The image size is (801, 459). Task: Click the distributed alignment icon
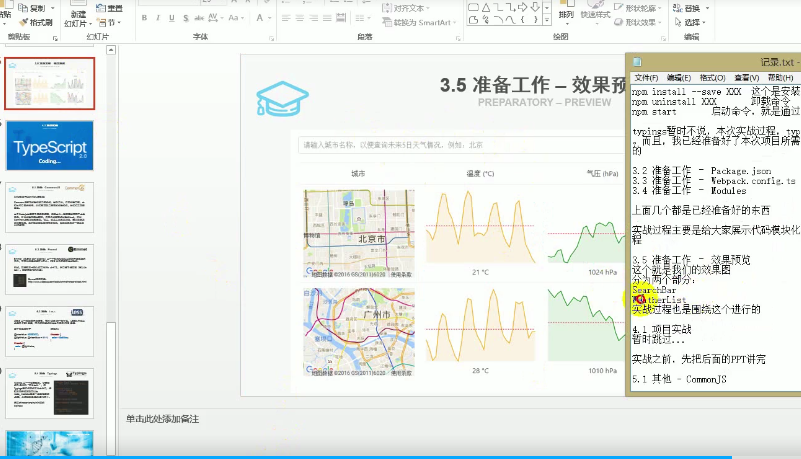(341, 18)
